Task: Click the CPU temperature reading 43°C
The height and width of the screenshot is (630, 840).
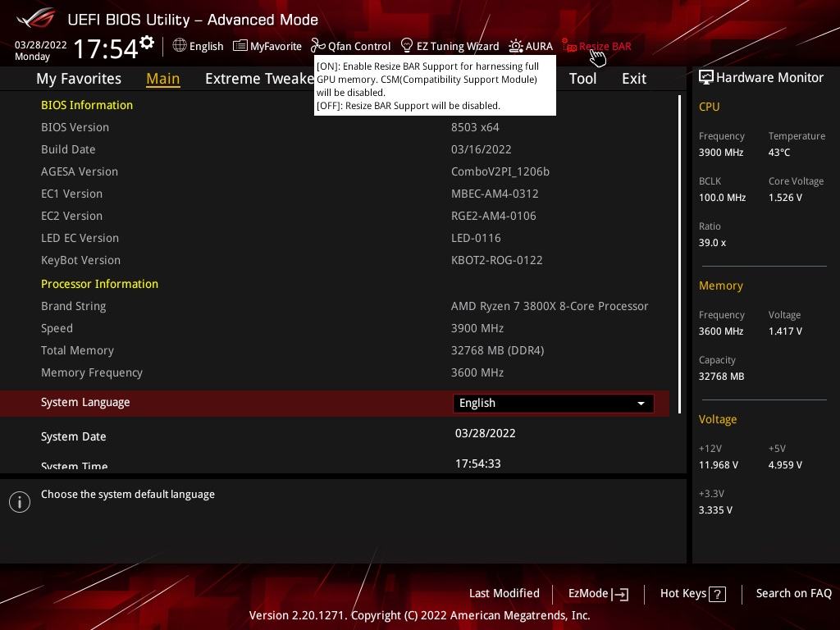Action: click(779, 152)
